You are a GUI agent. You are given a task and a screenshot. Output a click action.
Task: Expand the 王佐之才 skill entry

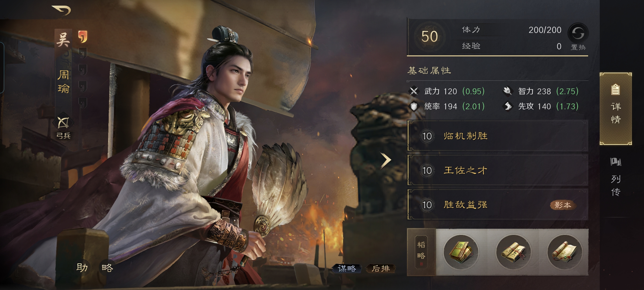coord(498,170)
